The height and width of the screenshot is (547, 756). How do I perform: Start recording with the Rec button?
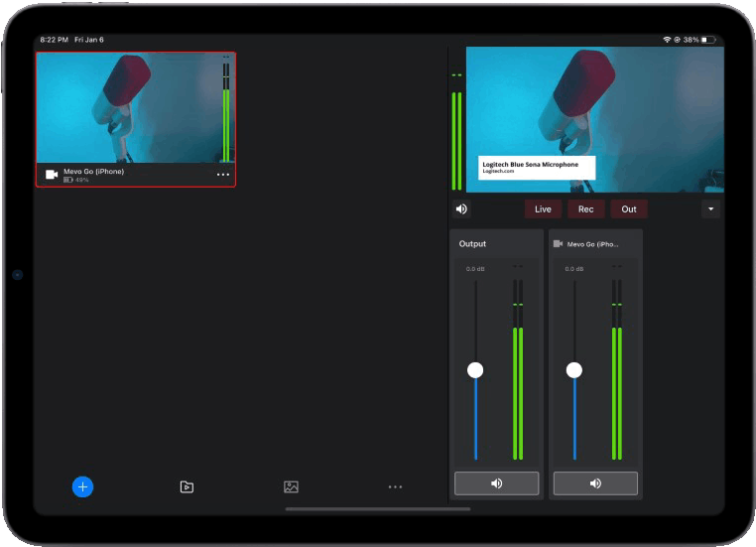pyautogui.click(x=585, y=208)
